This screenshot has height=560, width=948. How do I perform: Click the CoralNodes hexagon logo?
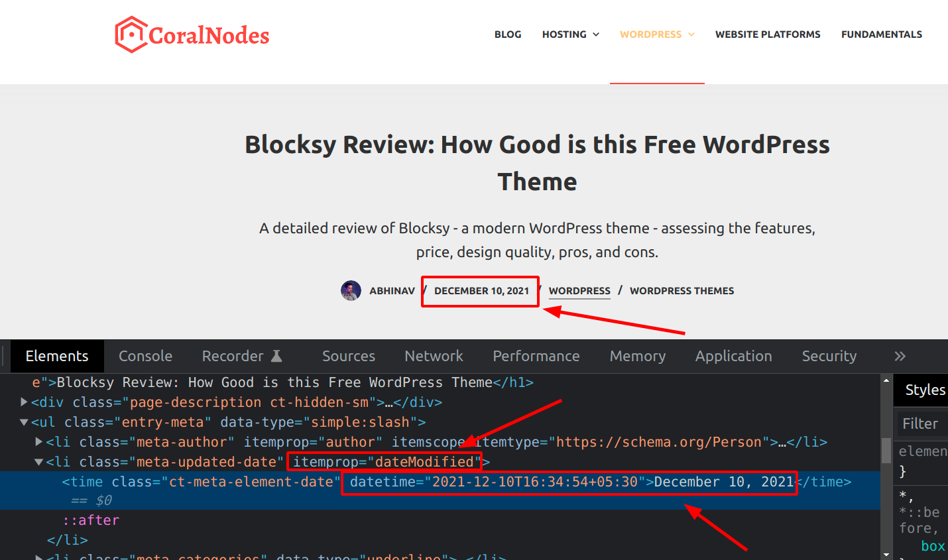point(131,34)
